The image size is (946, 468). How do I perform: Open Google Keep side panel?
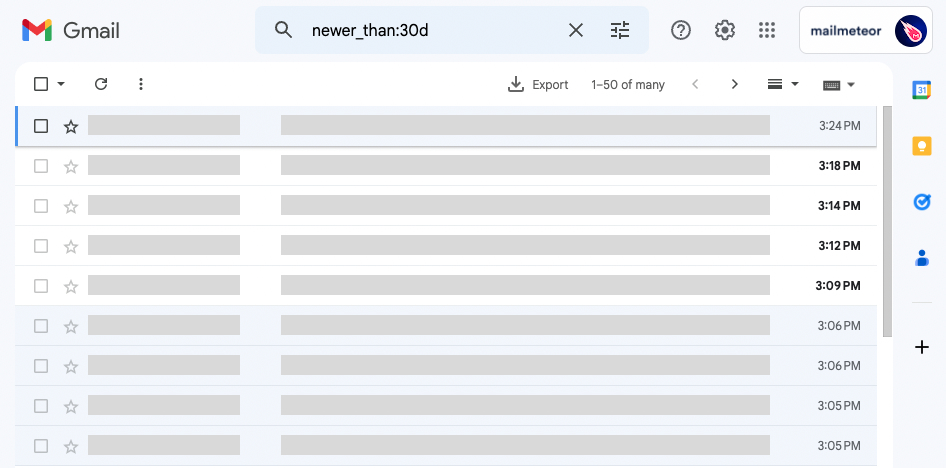pyautogui.click(x=921, y=146)
